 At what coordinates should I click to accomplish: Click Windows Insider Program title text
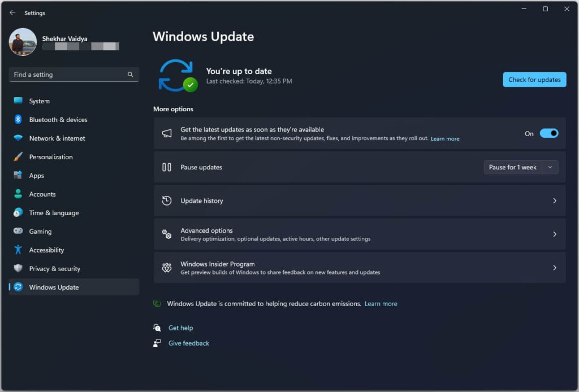(x=218, y=264)
